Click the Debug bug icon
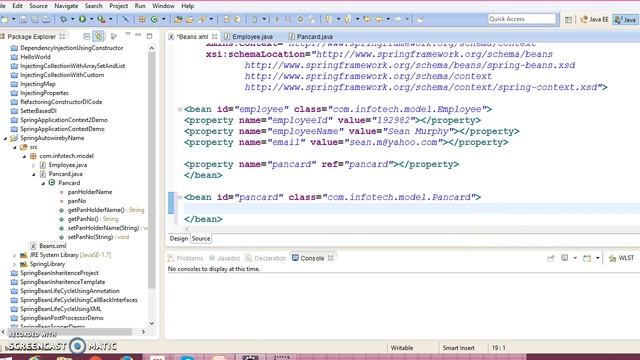640x360 pixels. click(x=63, y=19)
